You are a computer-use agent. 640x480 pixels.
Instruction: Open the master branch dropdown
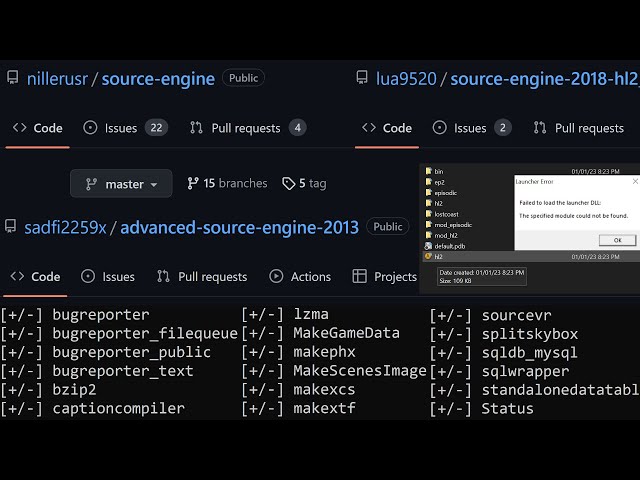coord(121,184)
